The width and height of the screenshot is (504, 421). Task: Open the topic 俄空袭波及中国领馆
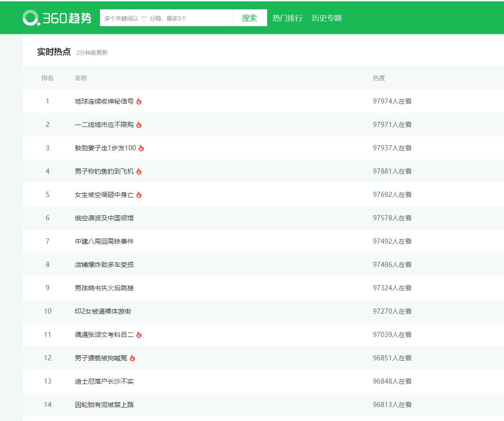coord(104,218)
